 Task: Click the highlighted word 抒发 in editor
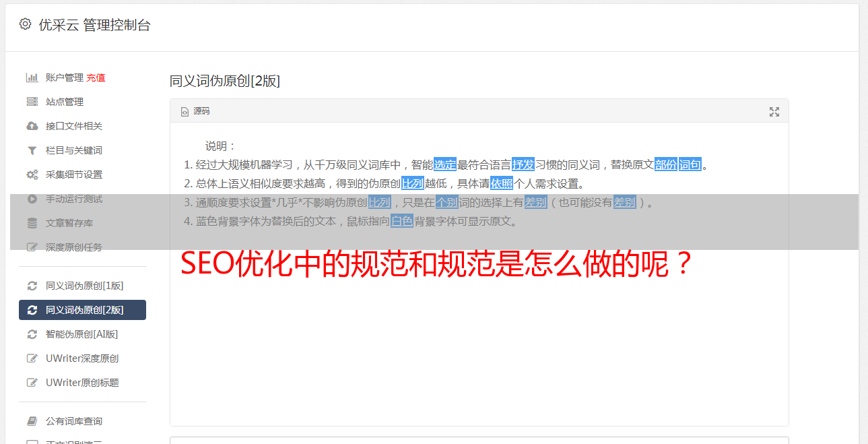[523, 164]
